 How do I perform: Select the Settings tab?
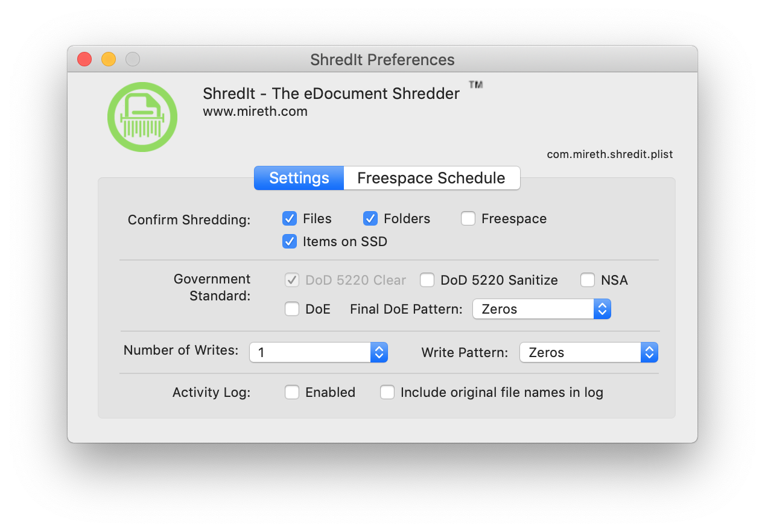click(299, 178)
